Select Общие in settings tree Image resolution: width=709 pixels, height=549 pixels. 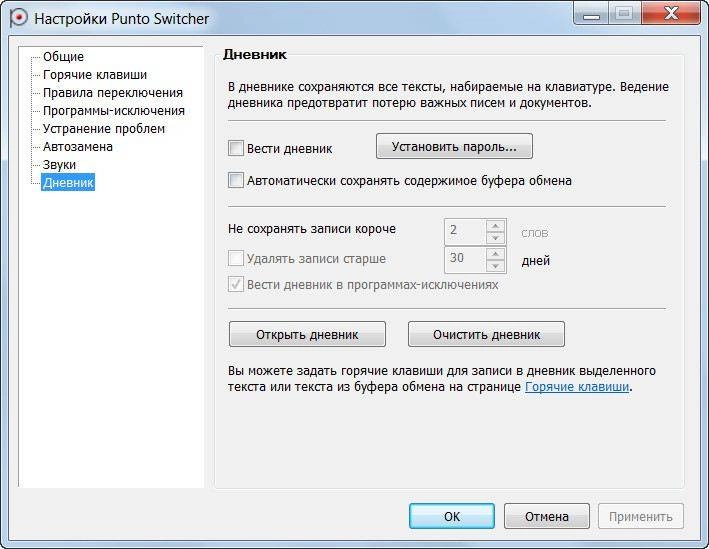tap(63, 57)
